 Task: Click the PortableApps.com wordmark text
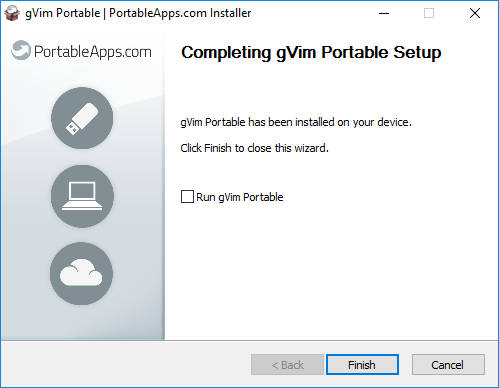93,52
